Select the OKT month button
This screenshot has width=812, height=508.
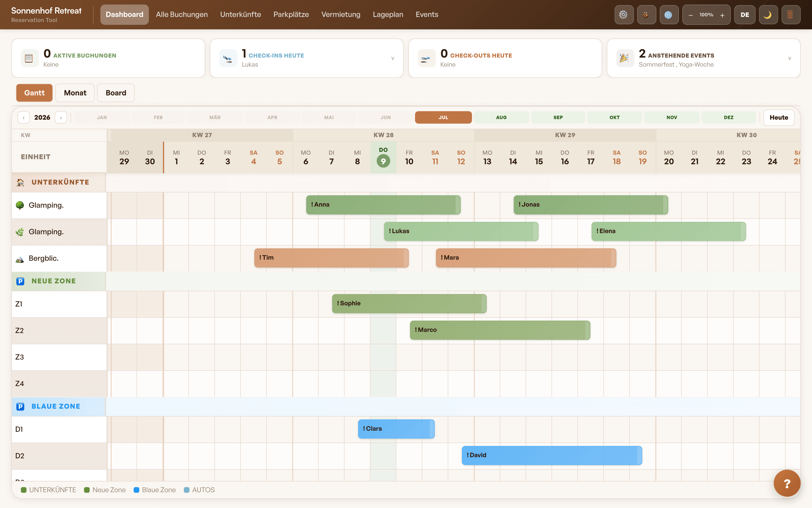point(614,118)
